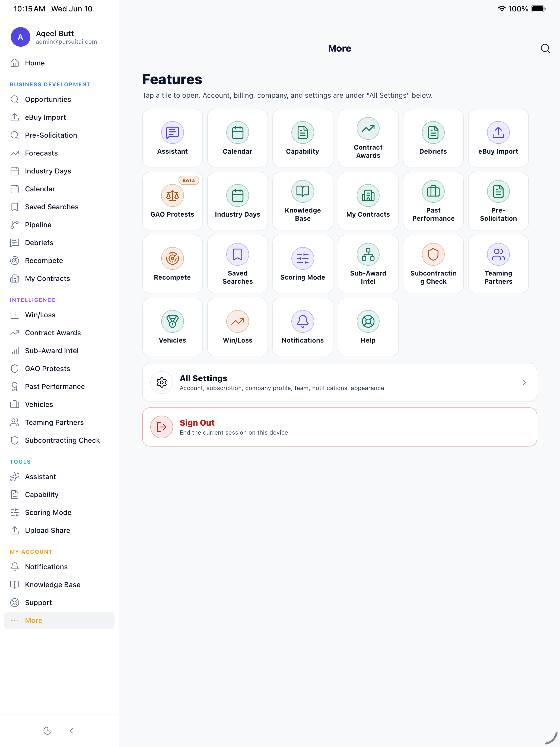Open the Recompete feature tile
The image size is (560, 747).
(172, 264)
